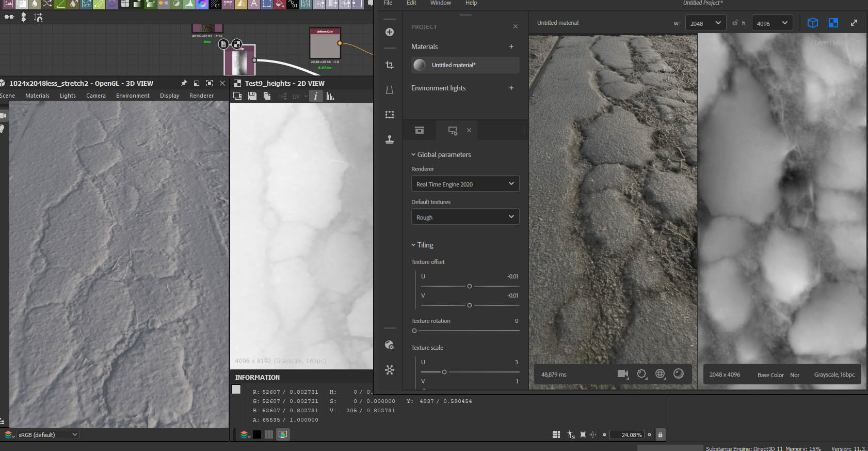Screen dimensions: 868x451
Task: Click the document badge on the purple node
Action: click(x=224, y=44)
